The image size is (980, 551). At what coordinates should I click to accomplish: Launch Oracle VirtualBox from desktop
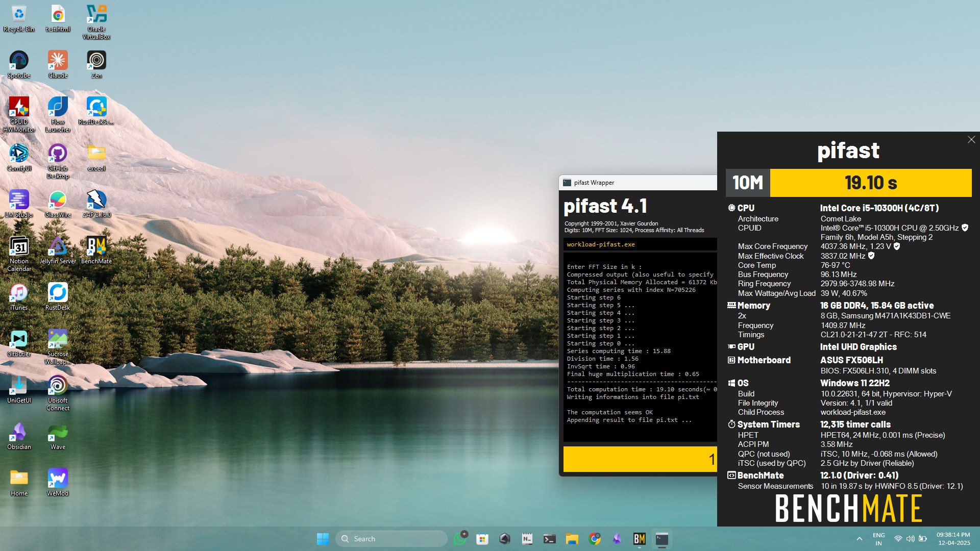point(96,22)
